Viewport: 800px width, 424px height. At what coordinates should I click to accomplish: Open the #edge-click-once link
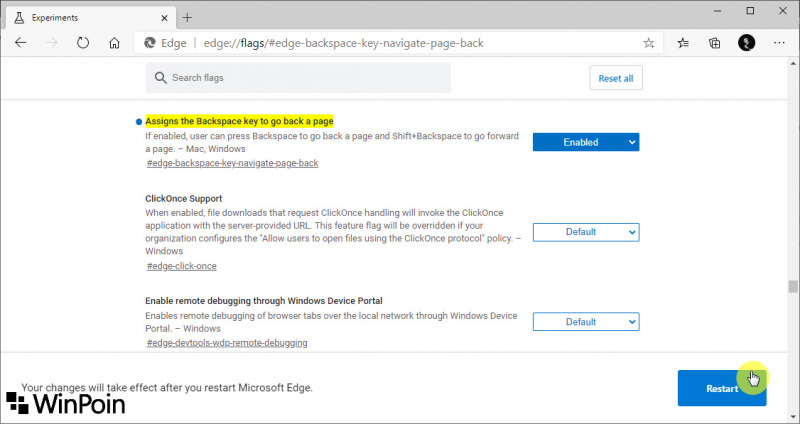pos(182,266)
